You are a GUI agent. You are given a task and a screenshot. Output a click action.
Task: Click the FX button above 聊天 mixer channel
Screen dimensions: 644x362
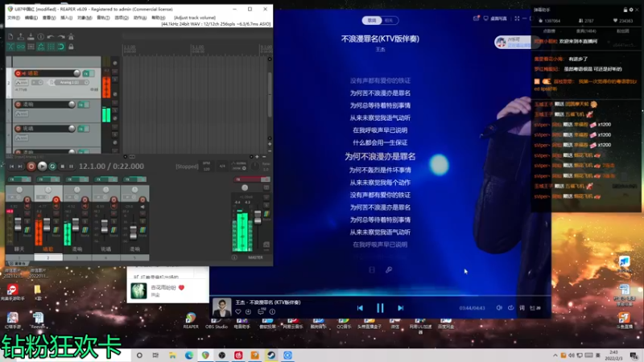coord(15,179)
